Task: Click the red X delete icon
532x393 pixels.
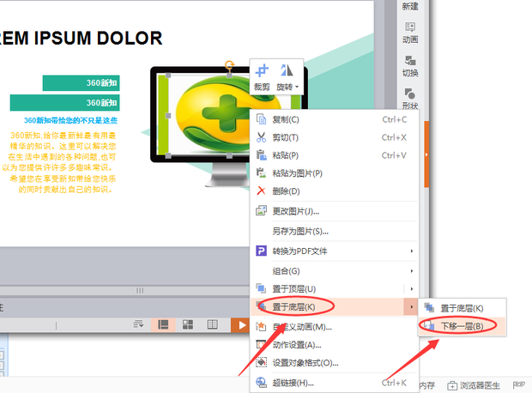Action: click(261, 190)
